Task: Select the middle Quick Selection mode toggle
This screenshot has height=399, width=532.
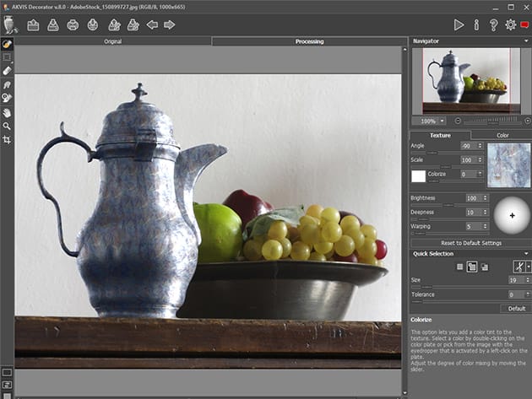Action: pos(472,267)
